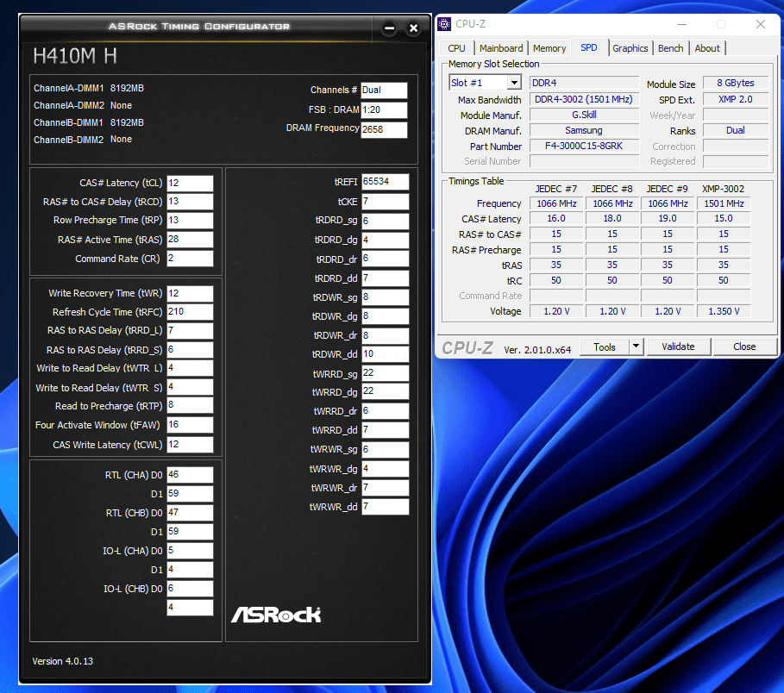Click the tRDRD_sg value field
The height and width of the screenshot is (693, 784).
coord(385,221)
